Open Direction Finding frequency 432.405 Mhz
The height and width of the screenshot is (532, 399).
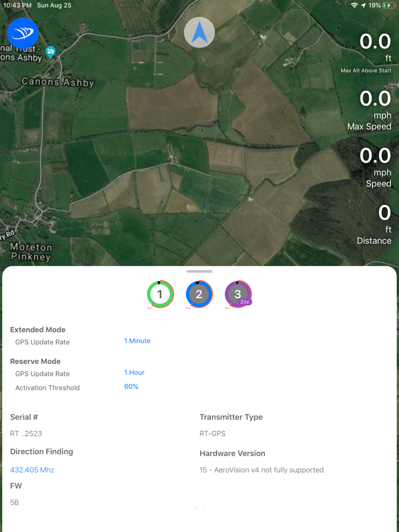[32, 470]
